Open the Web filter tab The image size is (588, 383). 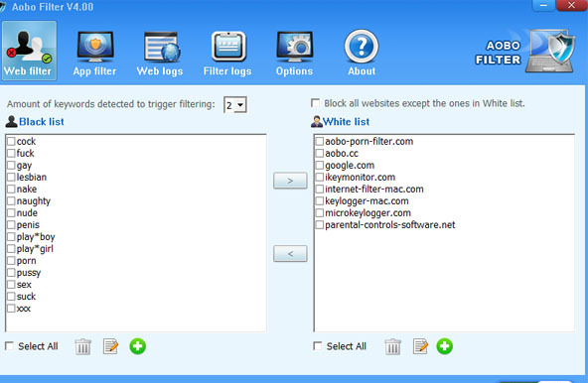pos(29,51)
